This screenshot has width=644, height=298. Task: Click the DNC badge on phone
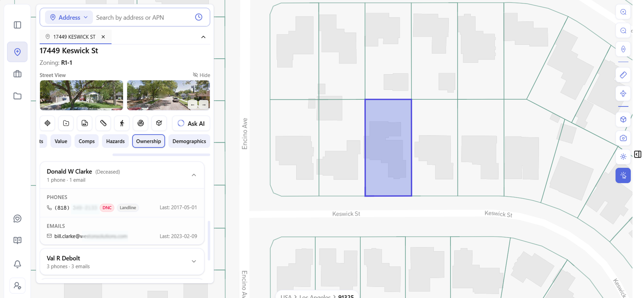click(x=107, y=208)
